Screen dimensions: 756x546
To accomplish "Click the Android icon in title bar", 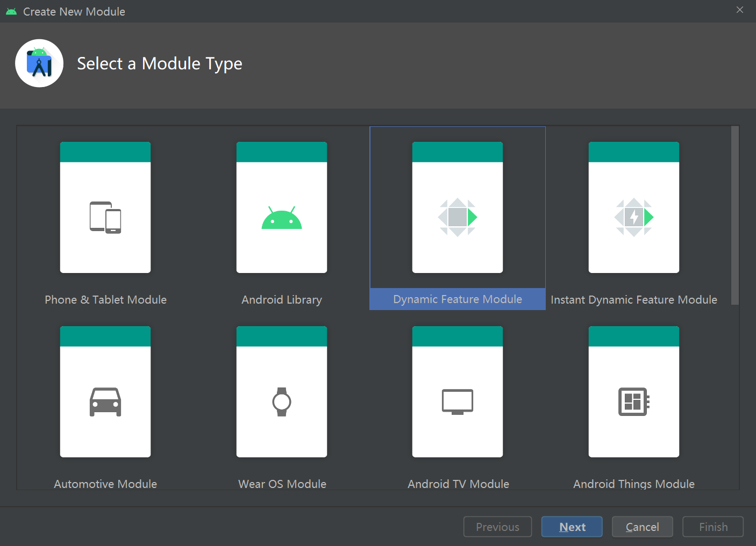I will 11,11.
